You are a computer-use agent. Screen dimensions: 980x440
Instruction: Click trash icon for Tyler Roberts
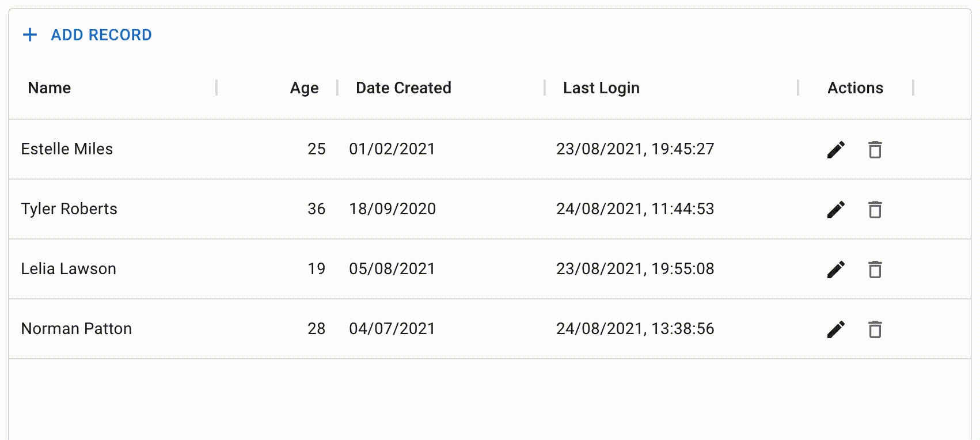[x=875, y=210]
